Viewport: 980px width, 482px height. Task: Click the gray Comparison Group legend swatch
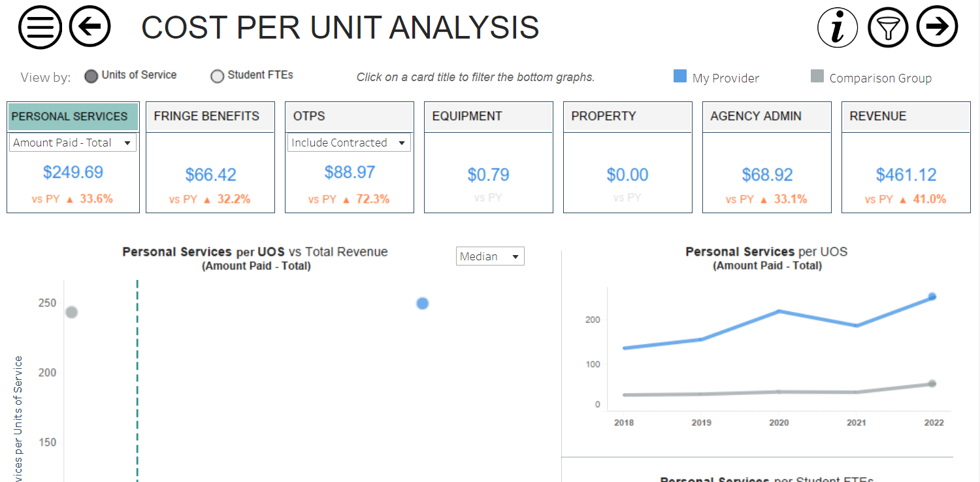click(817, 77)
